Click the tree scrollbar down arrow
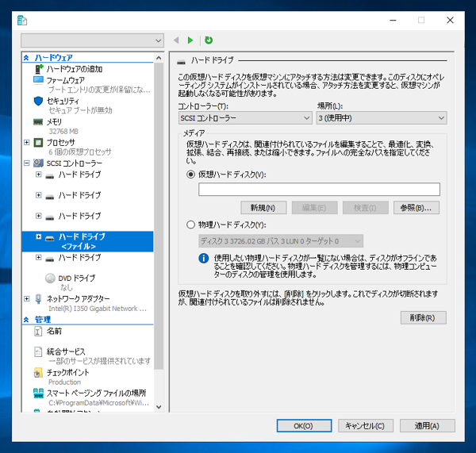Screen dimensions: 476x453 (x=159, y=407)
